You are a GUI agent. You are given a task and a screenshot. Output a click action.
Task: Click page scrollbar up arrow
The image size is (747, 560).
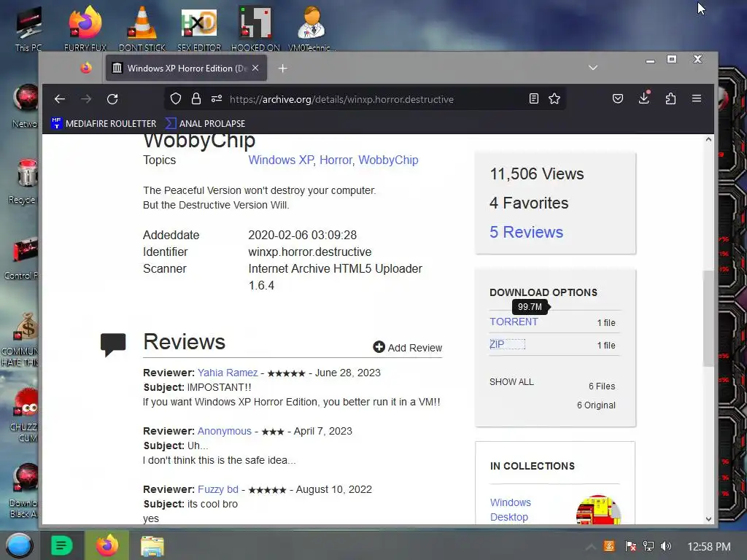[708, 139]
